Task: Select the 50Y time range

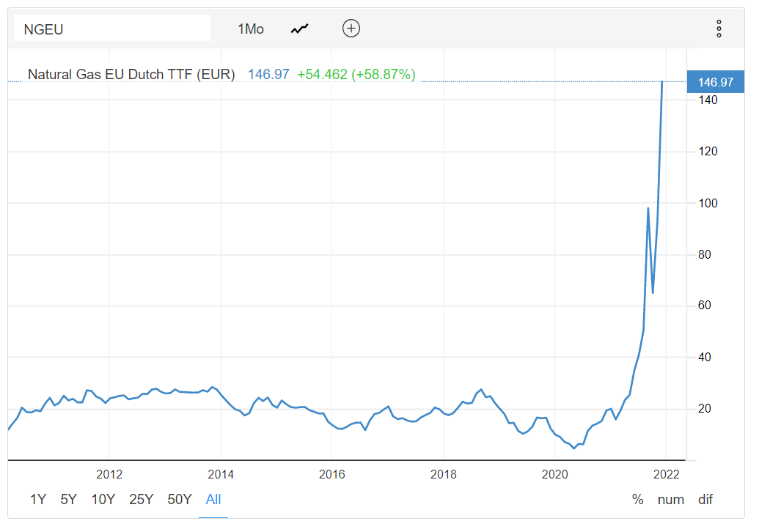Action: click(180, 500)
